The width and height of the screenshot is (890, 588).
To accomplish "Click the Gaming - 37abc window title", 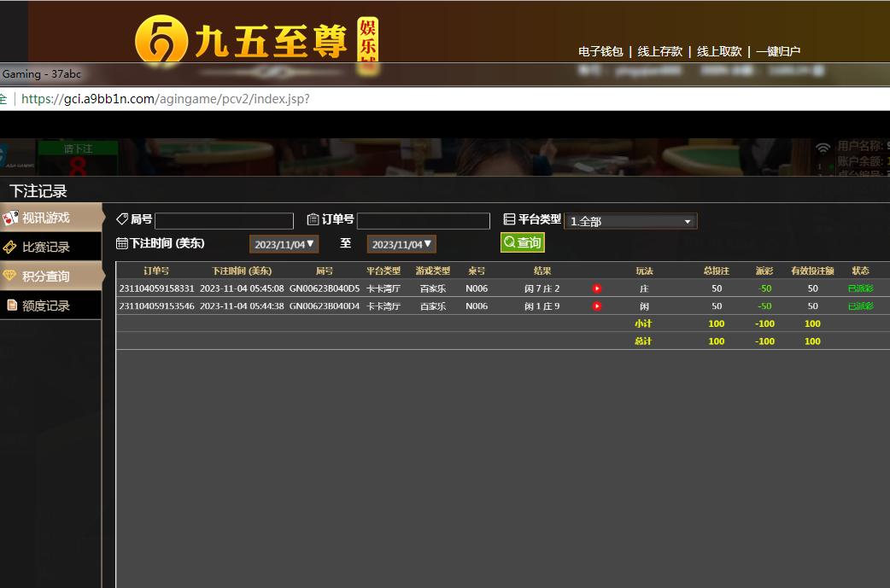I will pyautogui.click(x=42, y=74).
